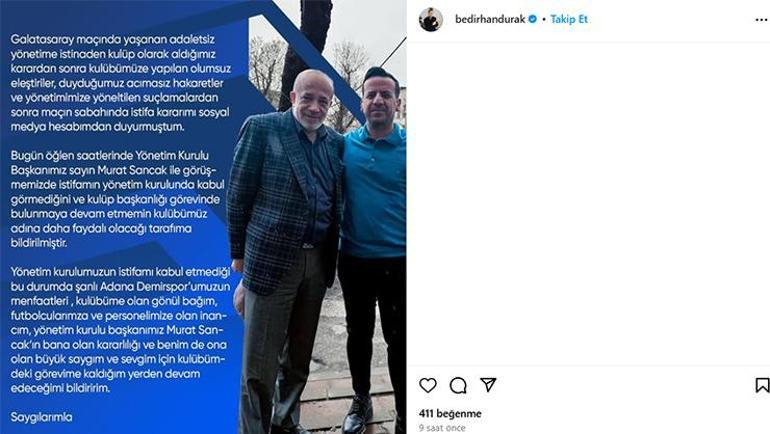Click the blue verified badge beside the username
770x434 pixels.
coord(532,19)
